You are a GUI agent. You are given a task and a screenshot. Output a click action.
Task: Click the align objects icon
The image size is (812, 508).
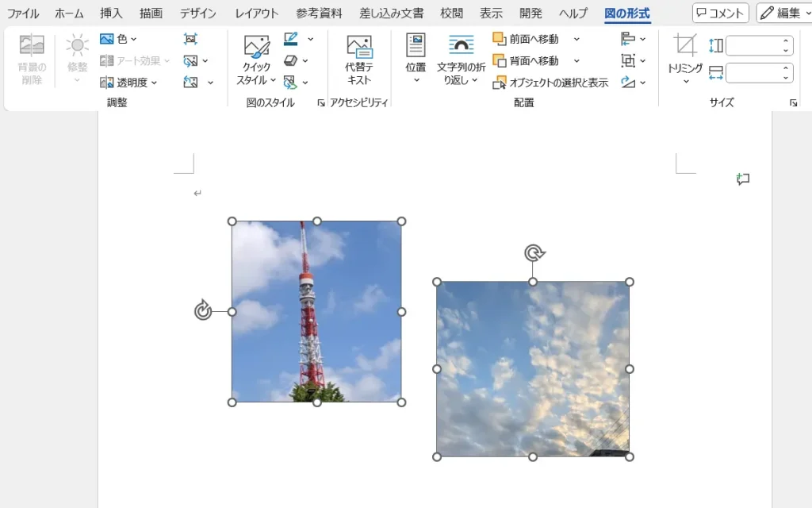(x=629, y=39)
